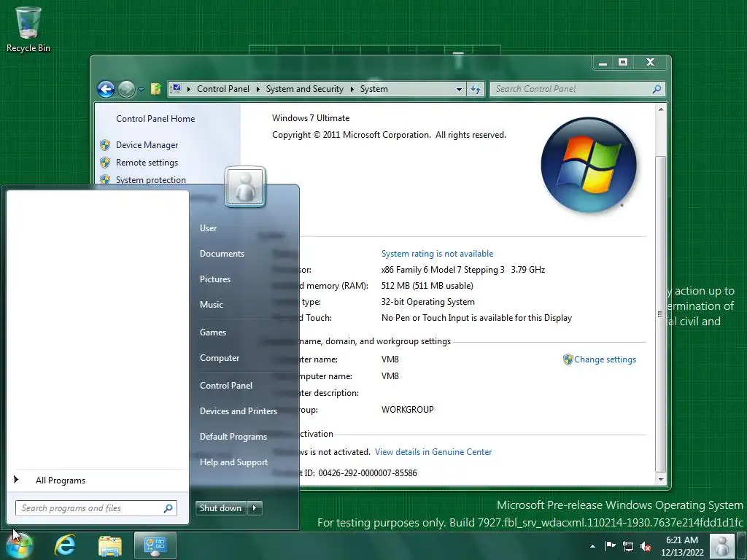
Task: Click the user account picture in Start menu
Action: [245, 187]
